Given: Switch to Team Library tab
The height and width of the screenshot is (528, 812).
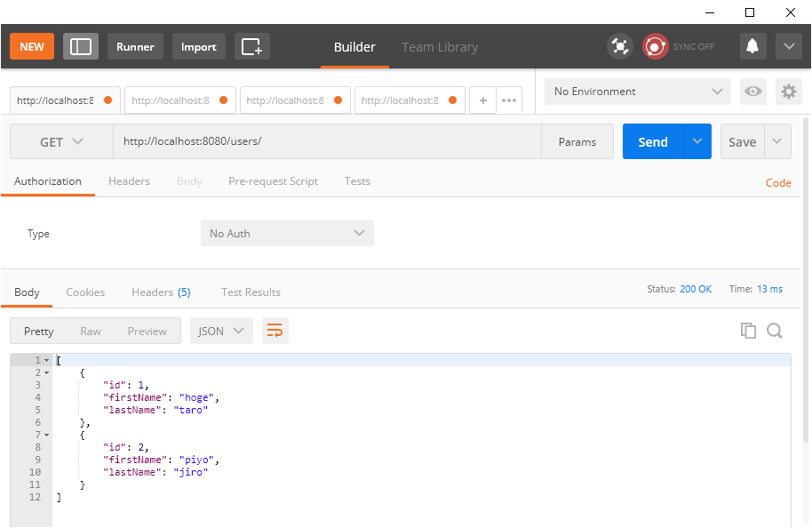Looking at the screenshot, I should coord(440,47).
